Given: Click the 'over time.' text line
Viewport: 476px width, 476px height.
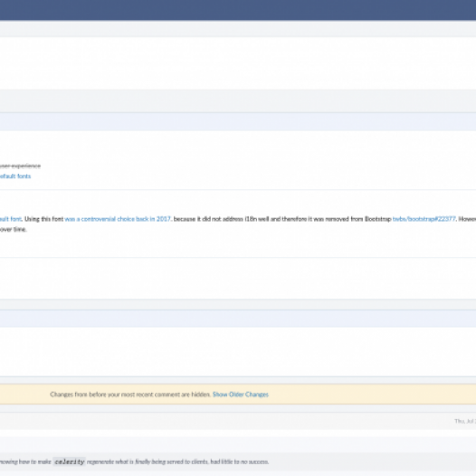Looking at the screenshot, I should [x=14, y=230].
